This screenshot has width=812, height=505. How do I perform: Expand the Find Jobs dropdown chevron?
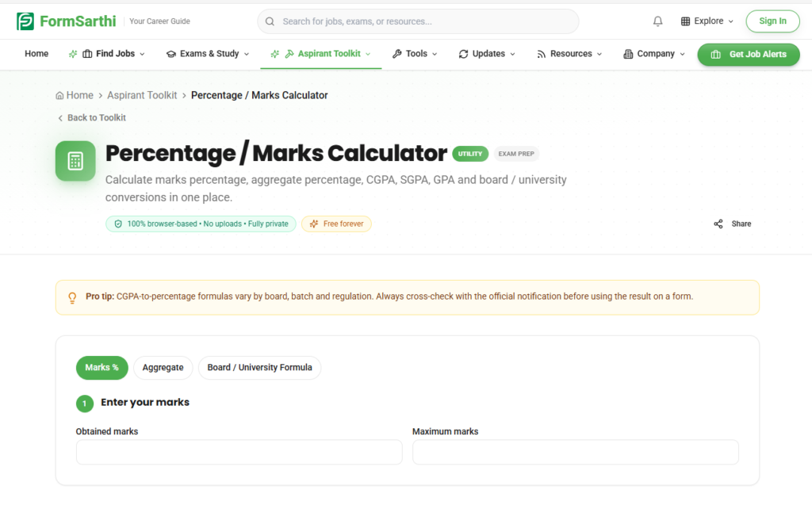click(x=143, y=54)
